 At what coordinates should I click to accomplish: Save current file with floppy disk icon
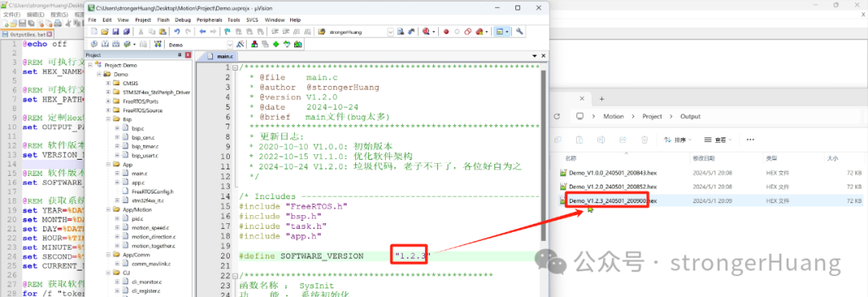(x=116, y=31)
